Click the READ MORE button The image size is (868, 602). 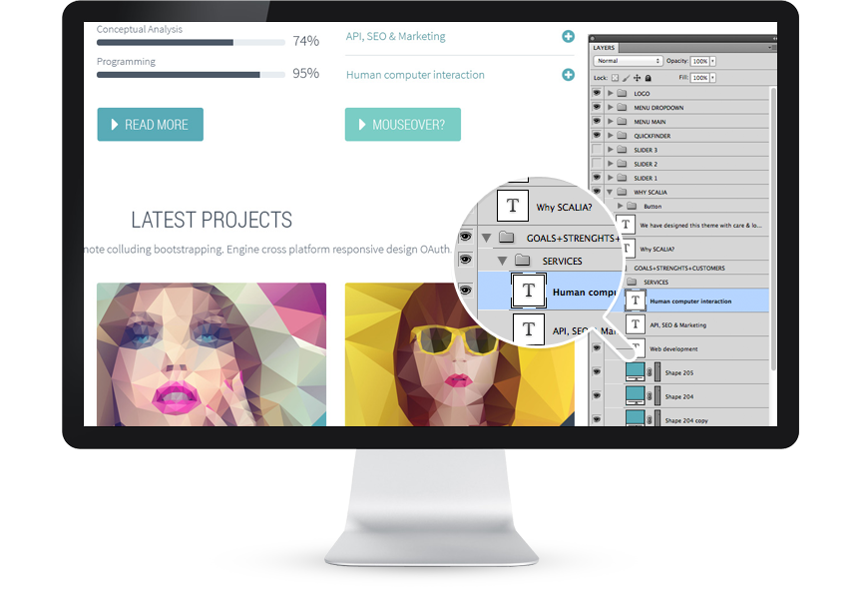tap(150, 125)
